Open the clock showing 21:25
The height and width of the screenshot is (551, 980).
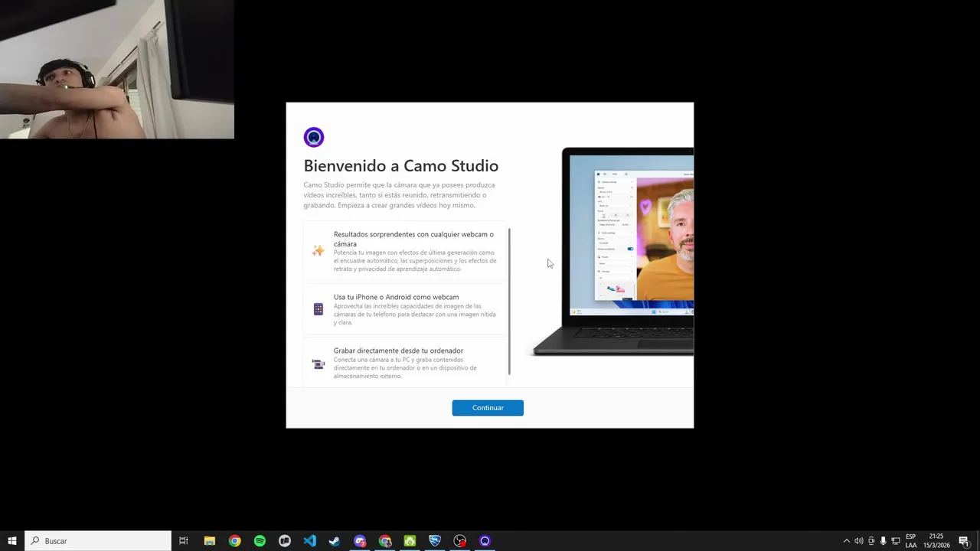coord(936,541)
